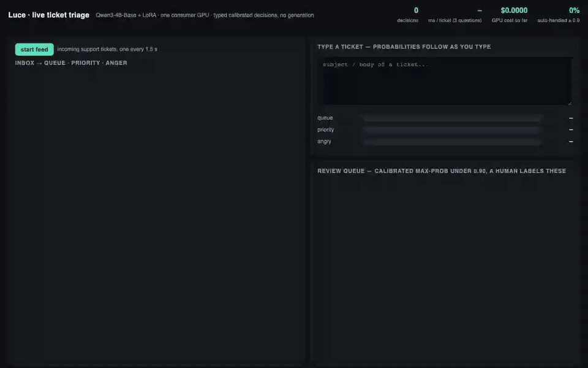Click the 'REVIEW QUEUE' panel heading

[442, 171]
